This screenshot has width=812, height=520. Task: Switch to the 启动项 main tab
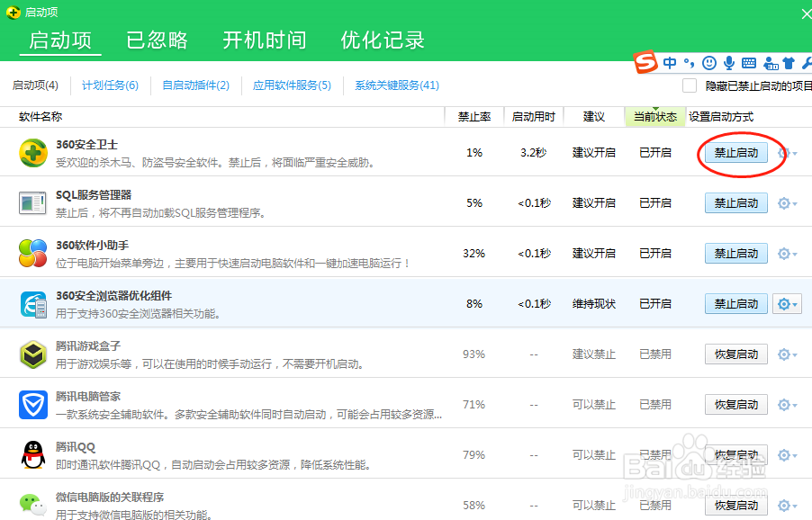[60, 40]
